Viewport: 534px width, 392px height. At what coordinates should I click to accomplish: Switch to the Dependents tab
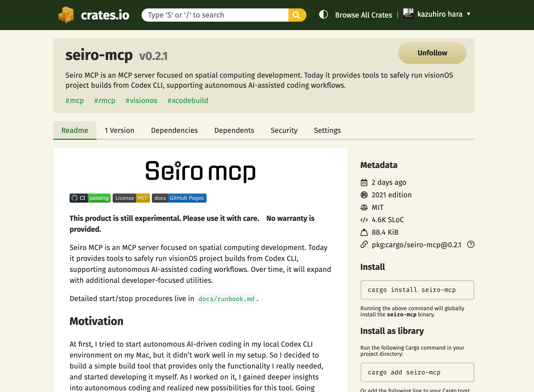[x=234, y=130]
